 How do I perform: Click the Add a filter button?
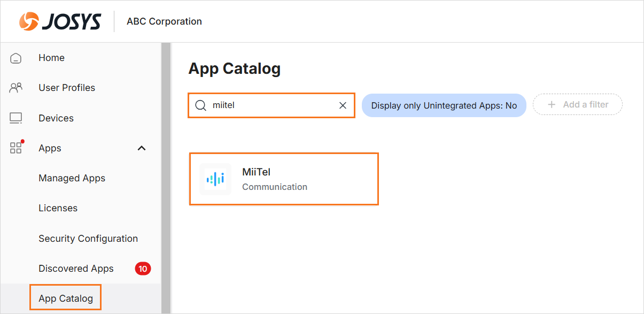[578, 105]
